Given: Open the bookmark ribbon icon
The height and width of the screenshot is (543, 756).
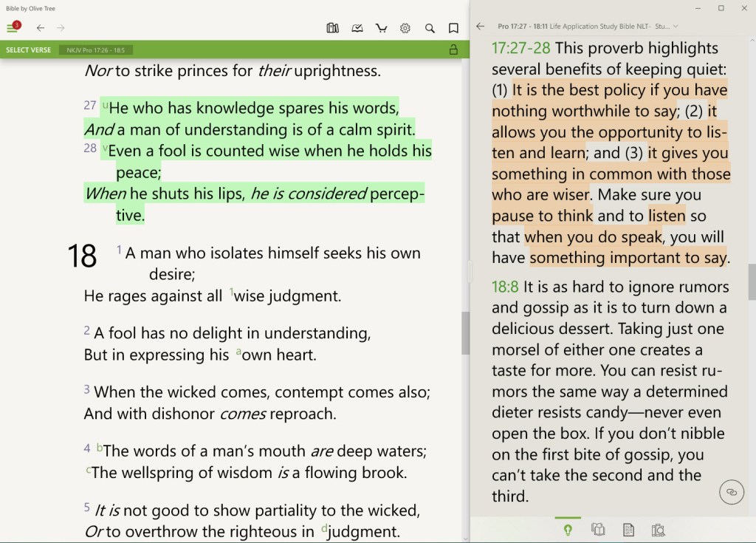Looking at the screenshot, I should tap(453, 28).
